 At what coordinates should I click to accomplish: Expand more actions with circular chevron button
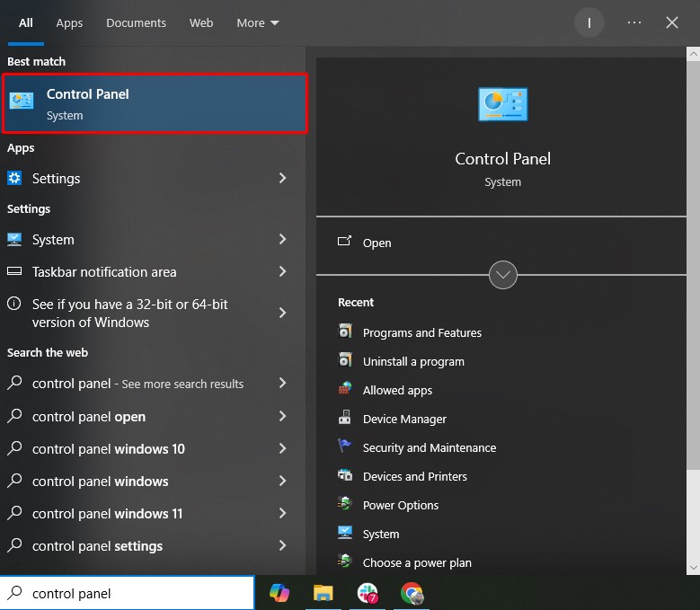coord(502,275)
